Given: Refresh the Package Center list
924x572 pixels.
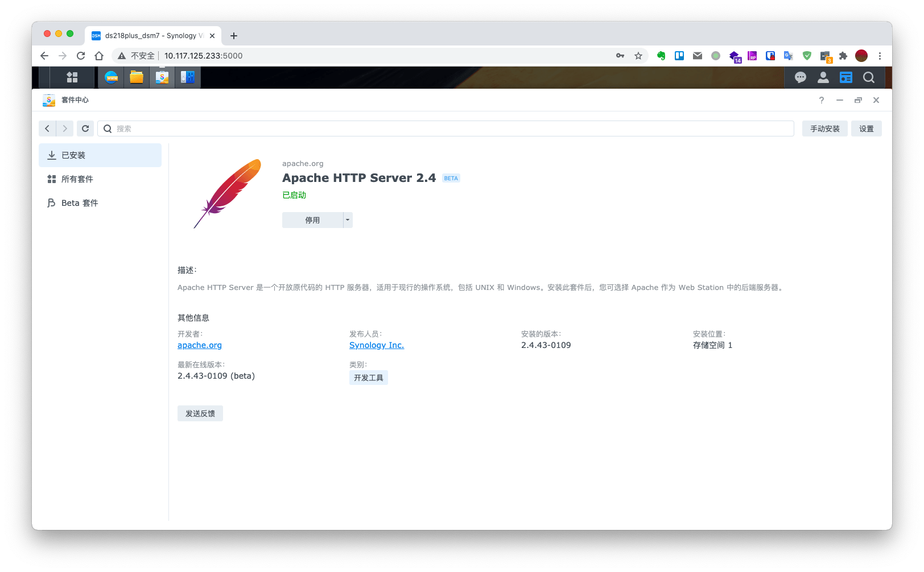Looking at the screenshot, I should (x=85, y=129).
